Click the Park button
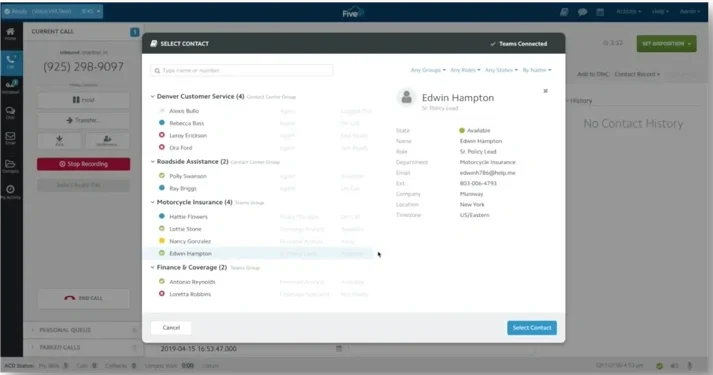Screen dimensions: 713x375 [x=60, y=141]
